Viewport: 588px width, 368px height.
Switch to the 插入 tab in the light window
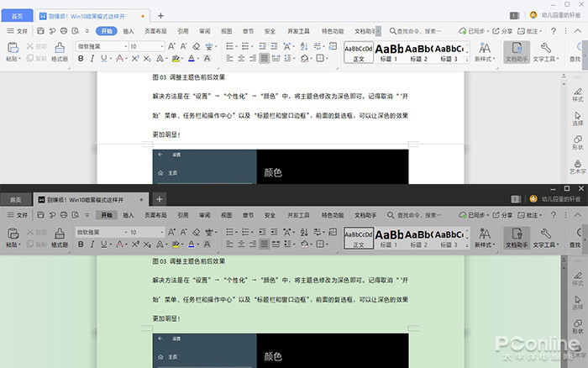(129, 30)
